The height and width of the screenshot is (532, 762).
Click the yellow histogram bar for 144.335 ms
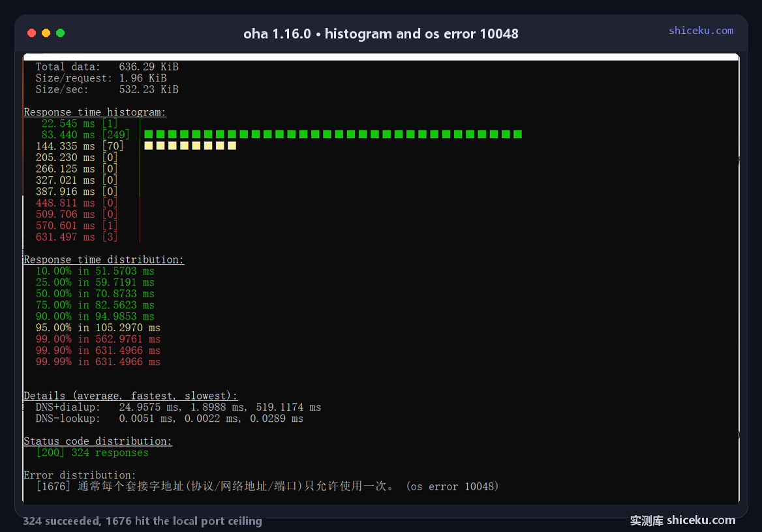tap(190, 146)
